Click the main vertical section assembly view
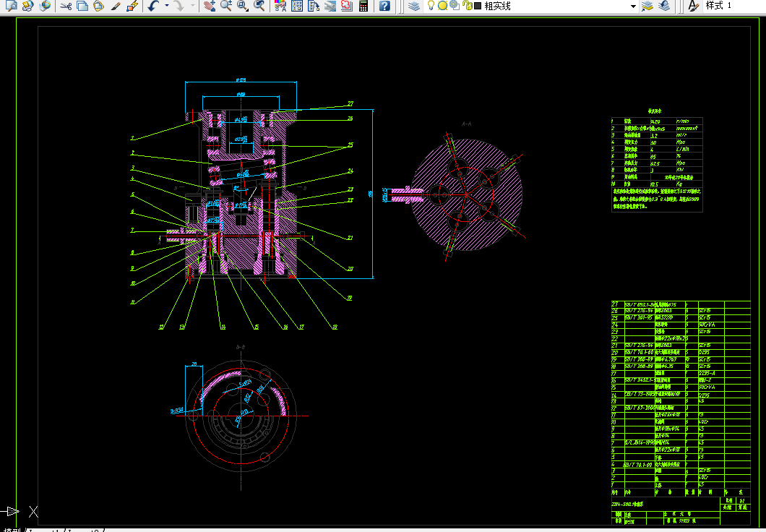This screenshot has height=532, width=766. 241,195
